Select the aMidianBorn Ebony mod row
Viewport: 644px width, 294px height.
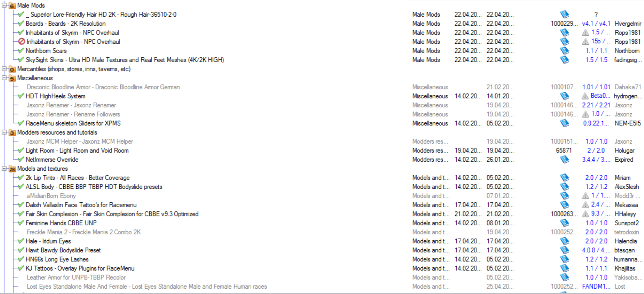(x=51, y=196)
